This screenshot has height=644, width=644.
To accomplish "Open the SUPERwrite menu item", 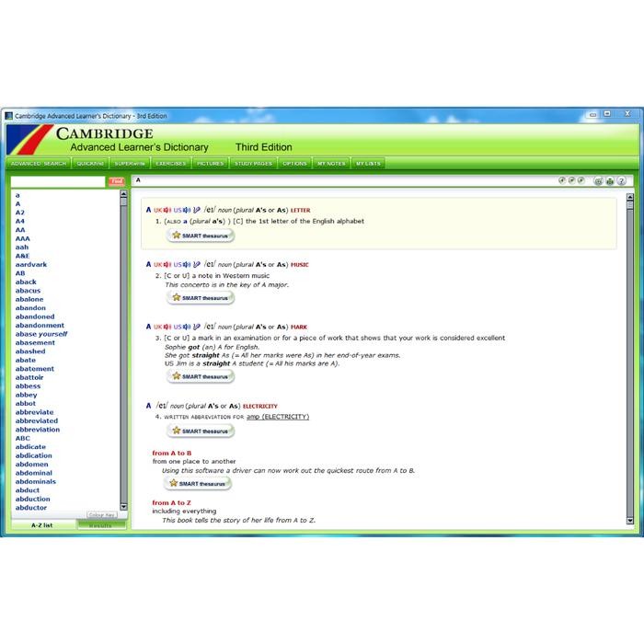I will pos(130,164).
